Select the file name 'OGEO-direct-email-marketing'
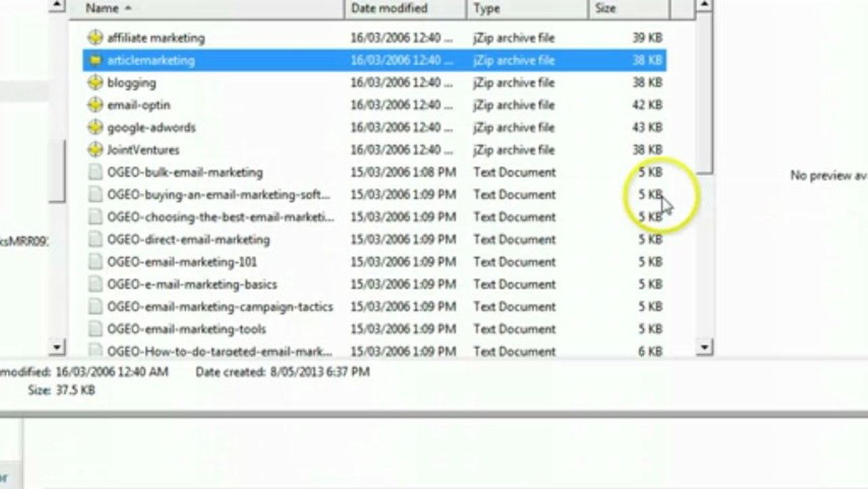The height and width of the screenshot is (489, 868). (x=189, y=240)
